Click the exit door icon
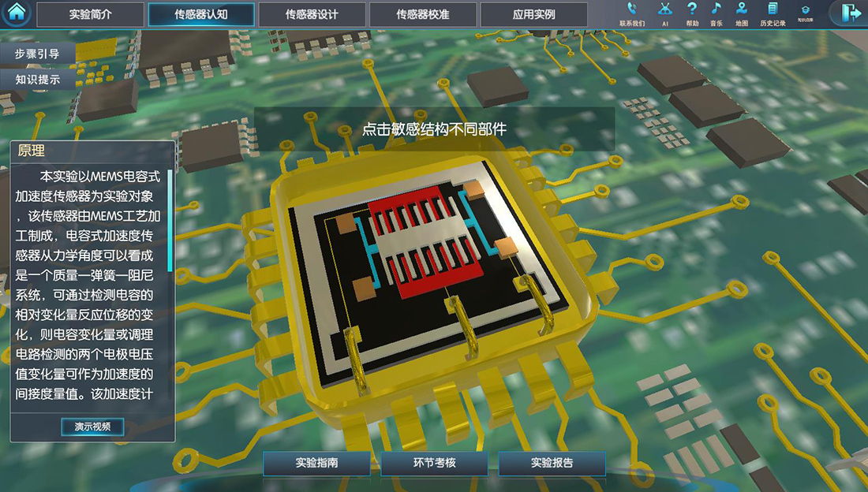The width and height of the screenshot is (868, 492). [x=851, y=13]
